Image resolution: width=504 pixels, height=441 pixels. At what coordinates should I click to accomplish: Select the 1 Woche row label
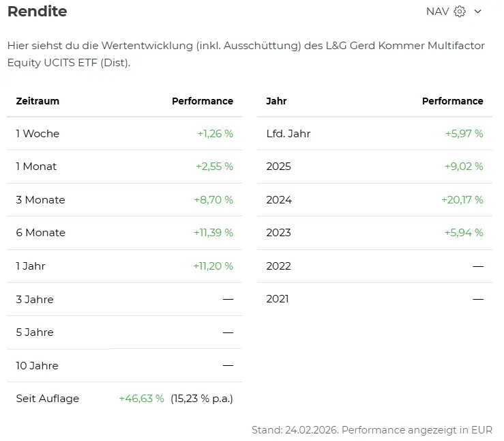pos(38,134)
